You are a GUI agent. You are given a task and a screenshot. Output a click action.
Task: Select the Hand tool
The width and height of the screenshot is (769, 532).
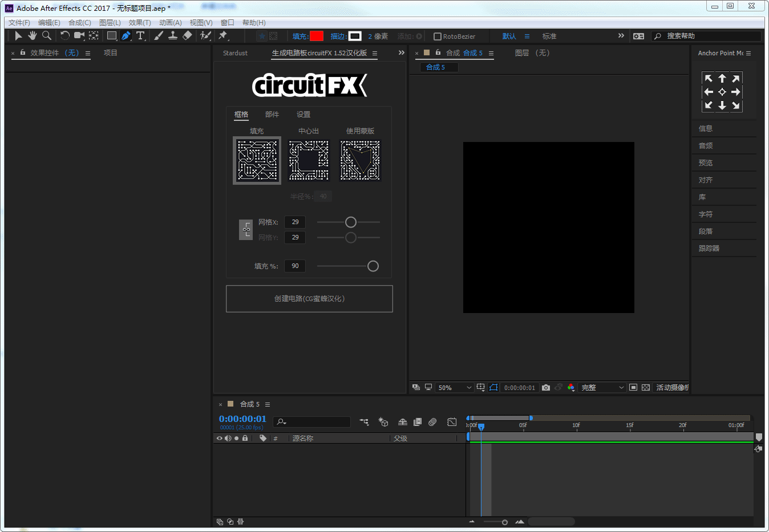[33, 36]
